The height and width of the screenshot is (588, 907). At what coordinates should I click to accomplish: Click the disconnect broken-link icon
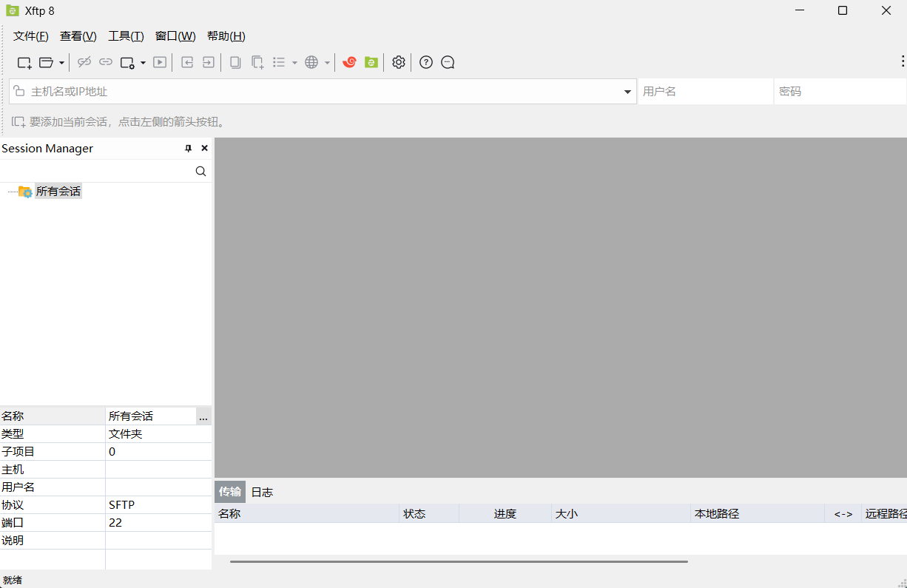pos(84,62)
